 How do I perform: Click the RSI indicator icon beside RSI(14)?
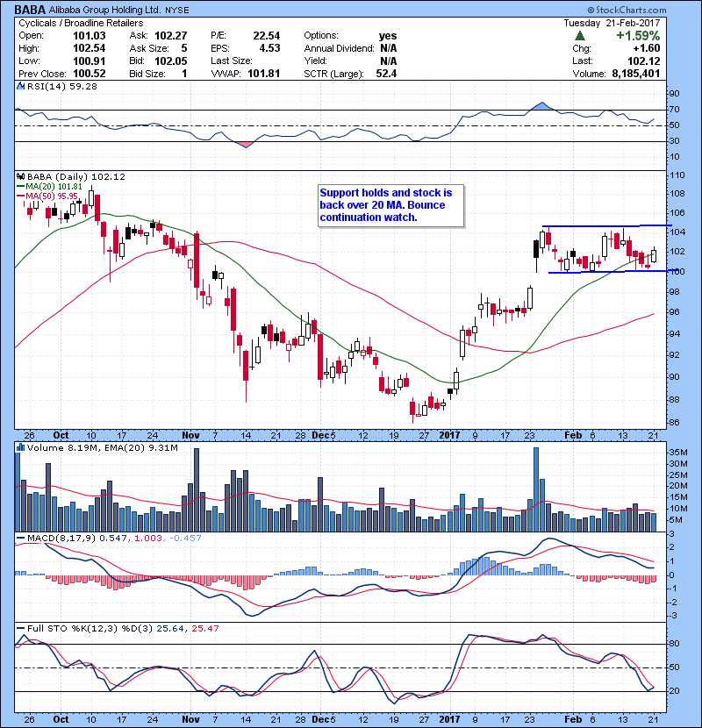click(21, 86)
